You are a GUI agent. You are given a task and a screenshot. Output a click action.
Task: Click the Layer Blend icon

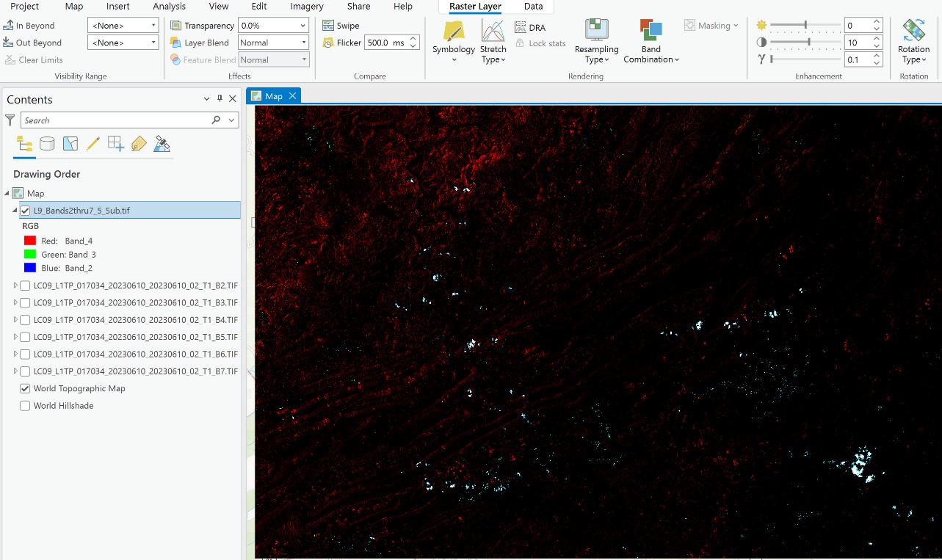(175, 43)
